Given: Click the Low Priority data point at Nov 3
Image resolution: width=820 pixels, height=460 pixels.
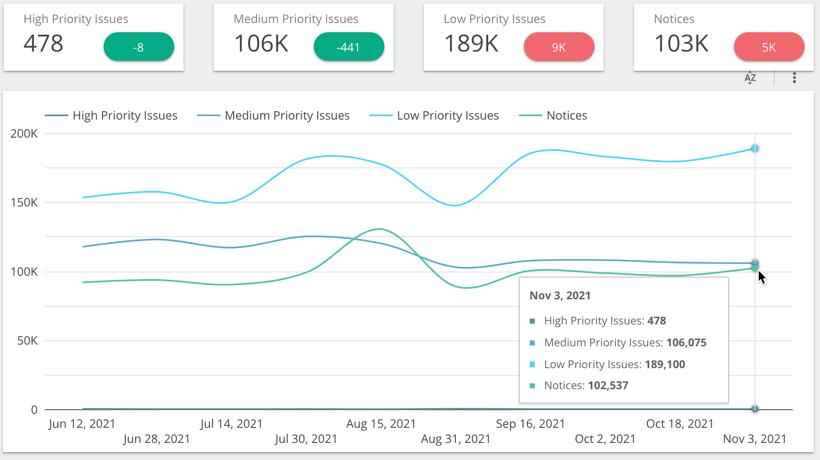Looking at the screenshot, I should tap(755, 148).
